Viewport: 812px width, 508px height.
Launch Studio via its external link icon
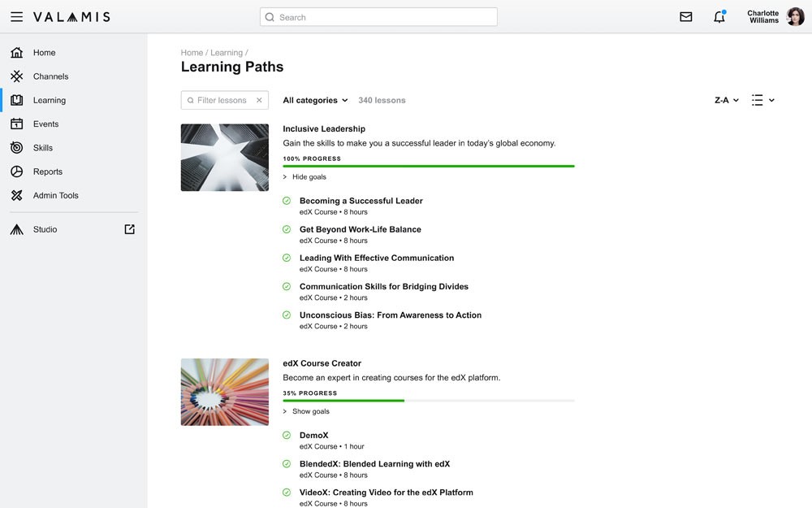point(129,229)
